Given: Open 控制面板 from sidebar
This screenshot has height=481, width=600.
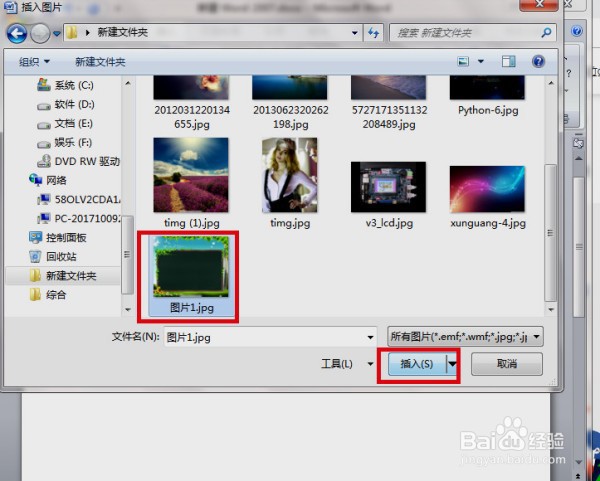Looking at the screenshot, I should click(58, 238).
